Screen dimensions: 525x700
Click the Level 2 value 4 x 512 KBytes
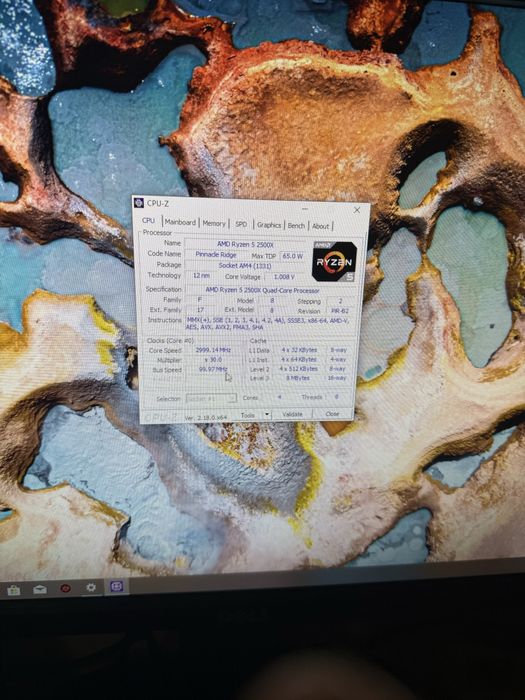tap(299, 369)
